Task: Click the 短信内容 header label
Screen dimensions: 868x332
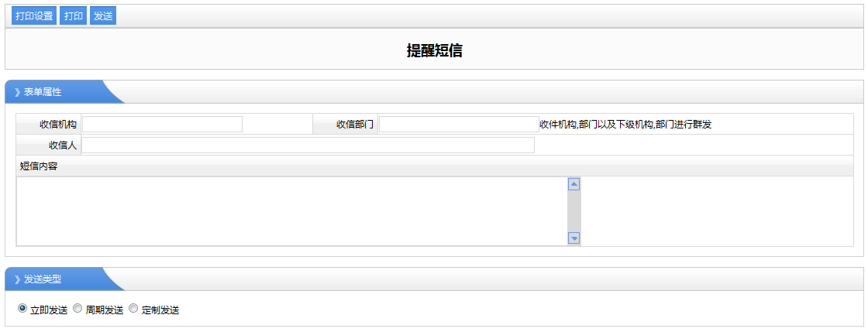Action: 39,166
